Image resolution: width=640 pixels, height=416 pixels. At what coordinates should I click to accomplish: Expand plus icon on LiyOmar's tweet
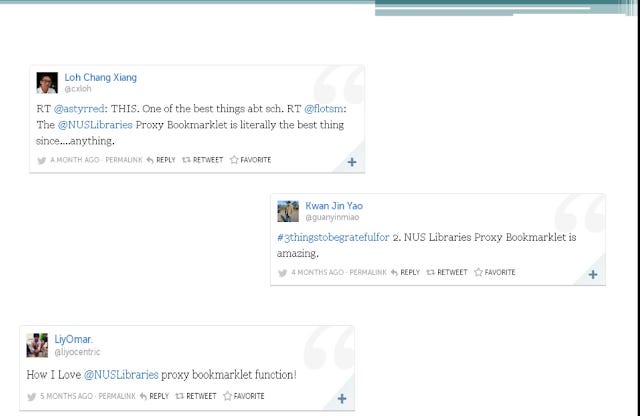pyautogui.click(x=342, y=398)
